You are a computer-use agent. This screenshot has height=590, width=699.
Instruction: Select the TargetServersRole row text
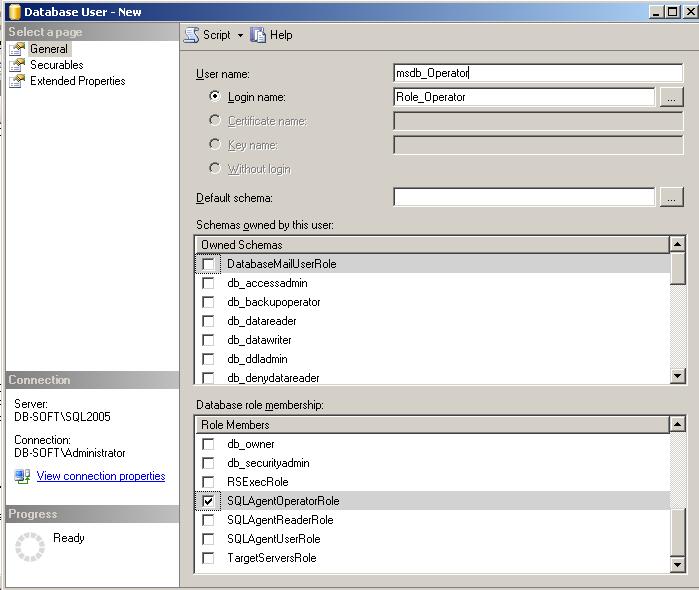[271, 558]
